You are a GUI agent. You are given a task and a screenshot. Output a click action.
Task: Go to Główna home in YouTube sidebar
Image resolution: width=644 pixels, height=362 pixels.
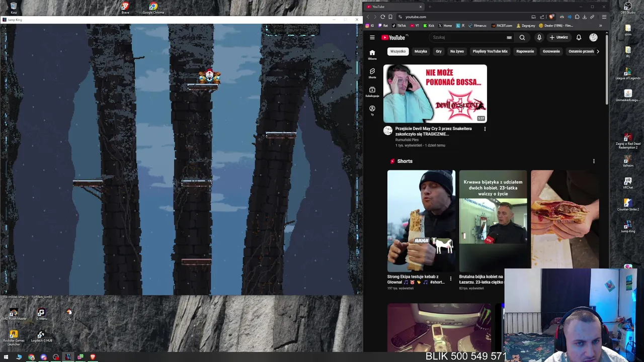pyautogui.click(x=372, y=54)
